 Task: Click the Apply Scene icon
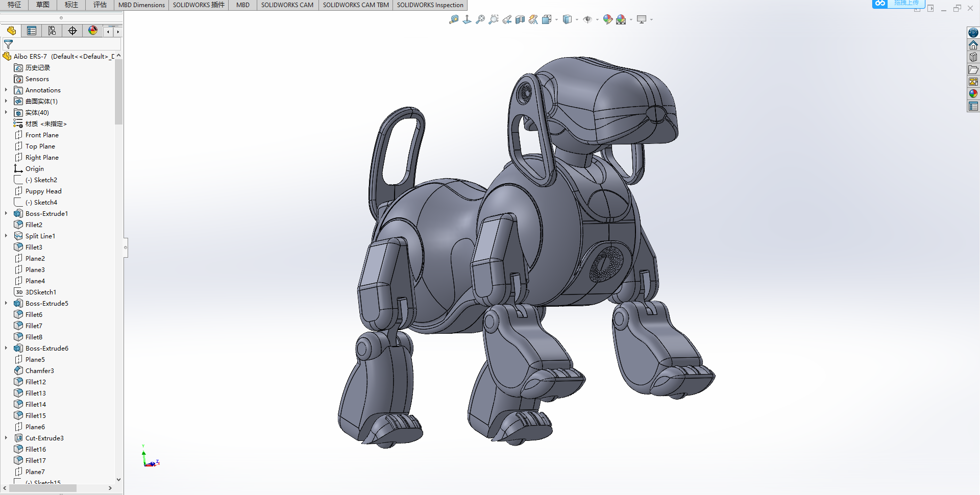click(621, 19)
